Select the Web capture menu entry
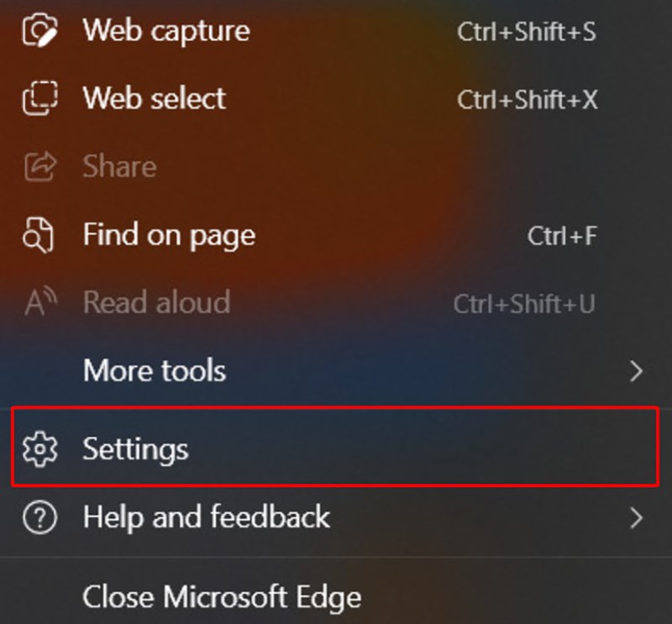Viewport: 672px width, 624px height. coord(165,32)
